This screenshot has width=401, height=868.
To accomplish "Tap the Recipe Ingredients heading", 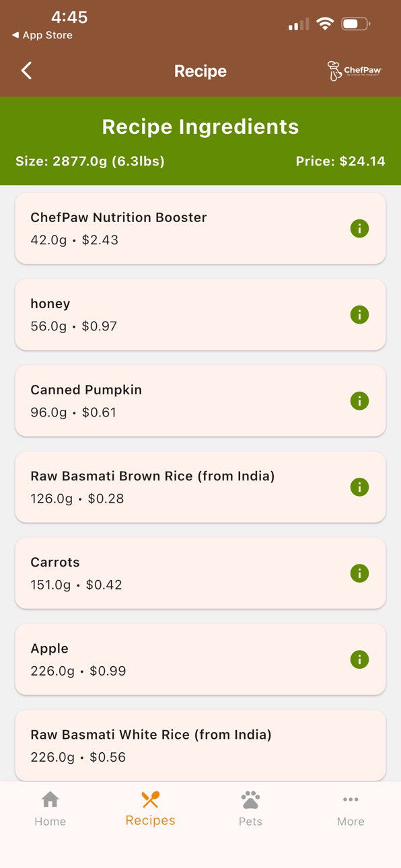I will (200, 126).
